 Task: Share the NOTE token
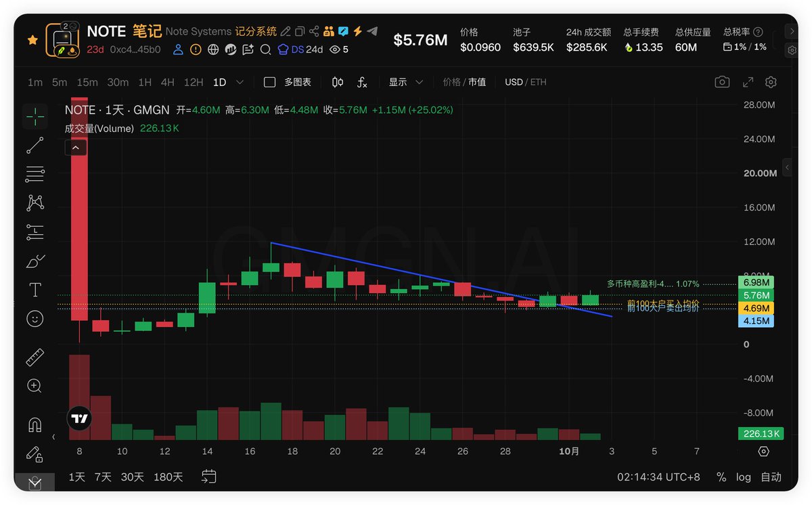(314, 31)
